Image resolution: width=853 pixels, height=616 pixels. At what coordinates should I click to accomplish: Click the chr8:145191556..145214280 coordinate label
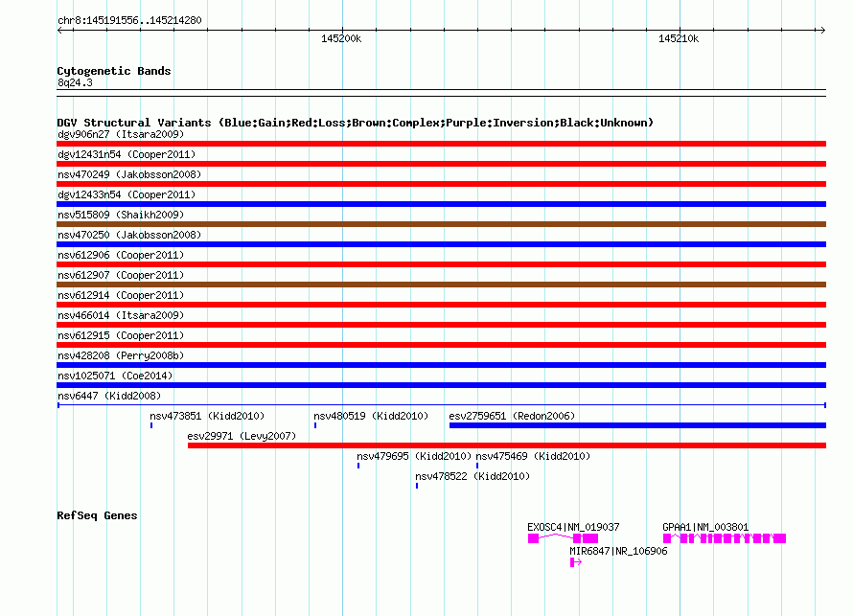coord(129,20)
